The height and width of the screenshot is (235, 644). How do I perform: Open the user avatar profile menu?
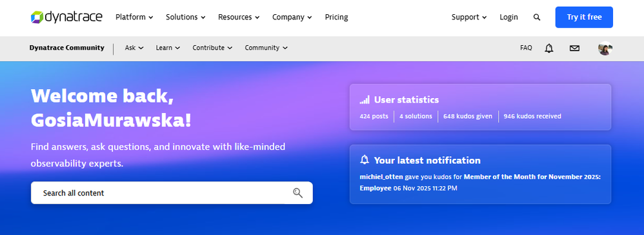coord(605,48)
